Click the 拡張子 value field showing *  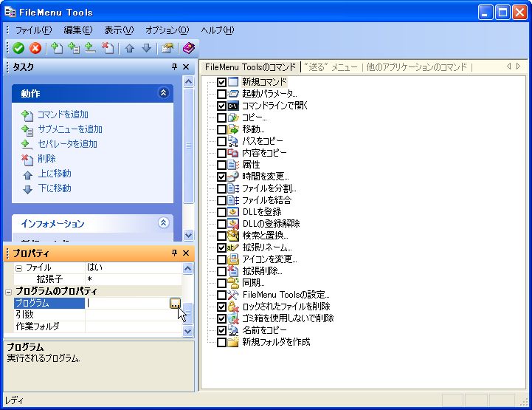tap(133, 279)
